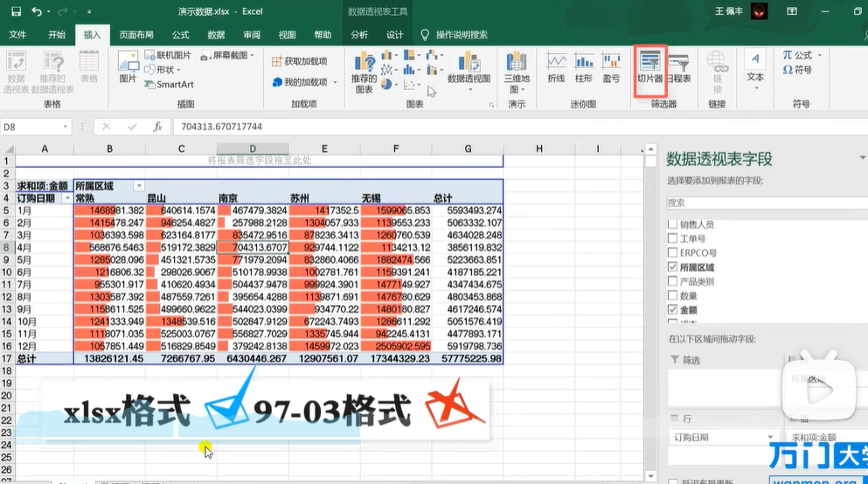868x484 pixels.
Task: Switch to the 页面布局 Page Layout tab
Action: (x=136, y=35)
